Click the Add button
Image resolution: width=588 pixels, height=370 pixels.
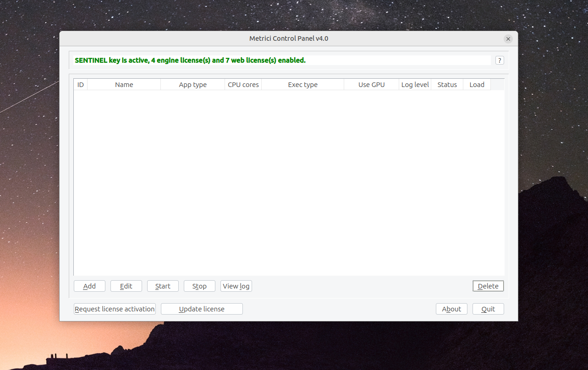pyautogui.click(x=89, y=286)
